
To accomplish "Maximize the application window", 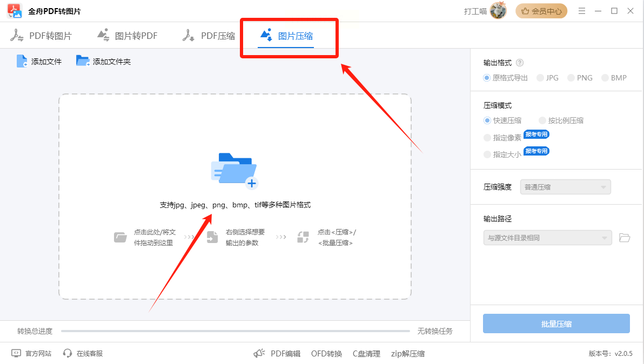I will click(x=614, y=11).
